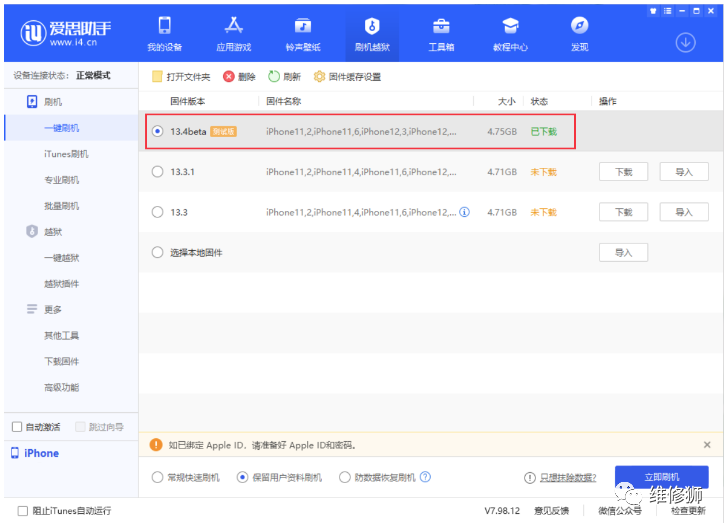This screenshot has width=726, height=527.
Task: Open 其他工具 in the sidebar
Action: tap(62, 335)
